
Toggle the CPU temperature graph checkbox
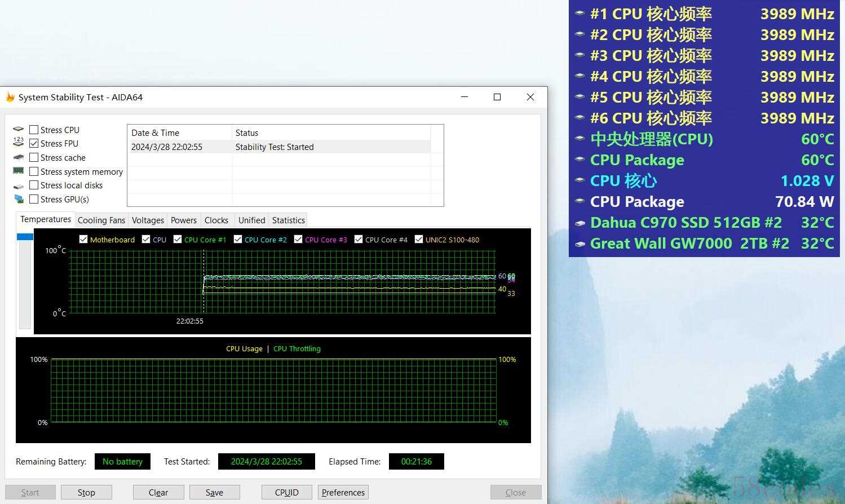click(x=146, y=239)
